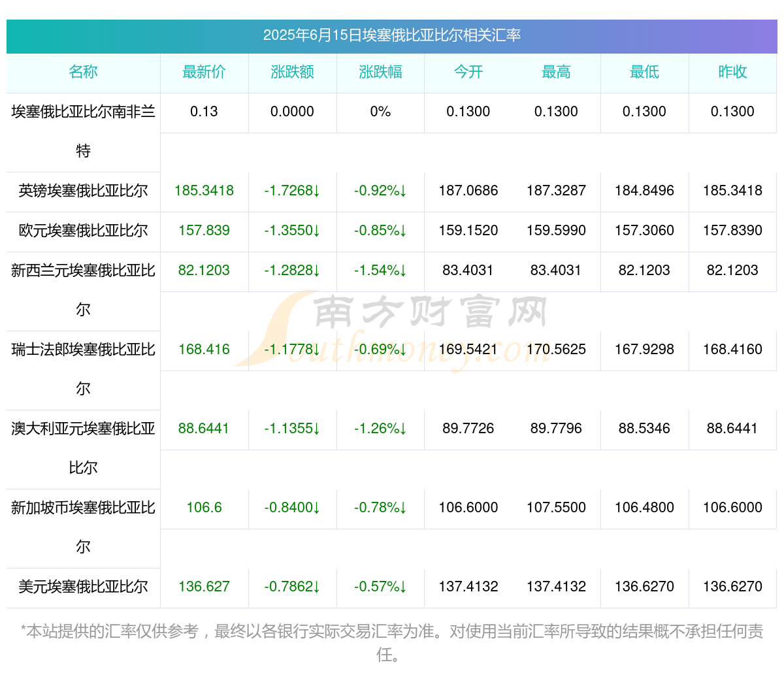Image resolution: width=784 pixels, height=675 pixels.
Task: Click change percent -0.78%↓
Action: (380, 508)
